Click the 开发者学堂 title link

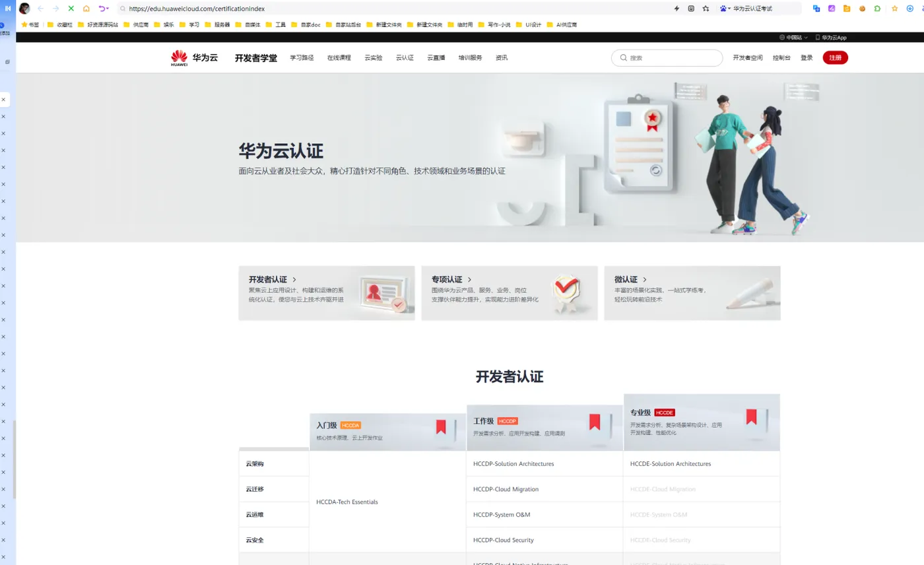256,57
